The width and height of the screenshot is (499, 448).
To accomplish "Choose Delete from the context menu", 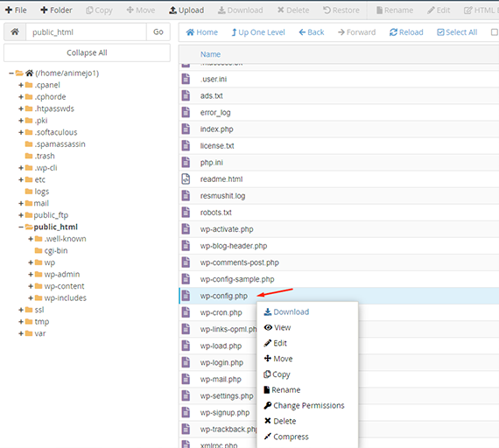I will [x=280, y=421].
